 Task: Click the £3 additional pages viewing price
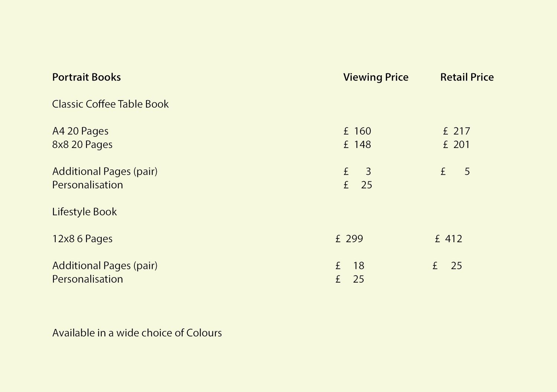(357, 172)
